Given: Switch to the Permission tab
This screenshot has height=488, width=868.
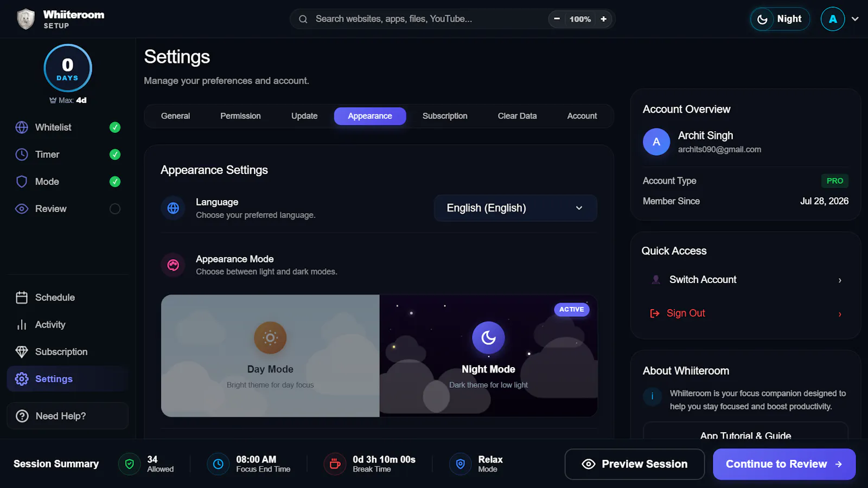Looking at the screenshot, I should [240, 116].
